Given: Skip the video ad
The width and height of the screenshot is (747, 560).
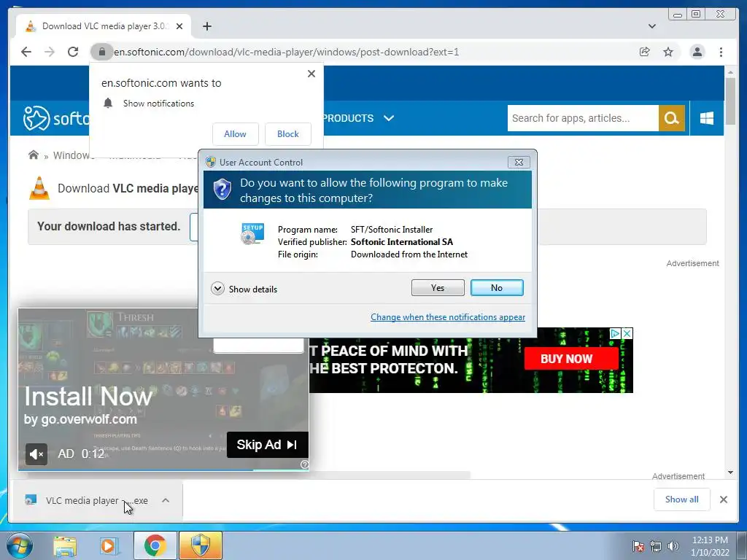Looking at the screenshot, I should [x=267, y=445].
